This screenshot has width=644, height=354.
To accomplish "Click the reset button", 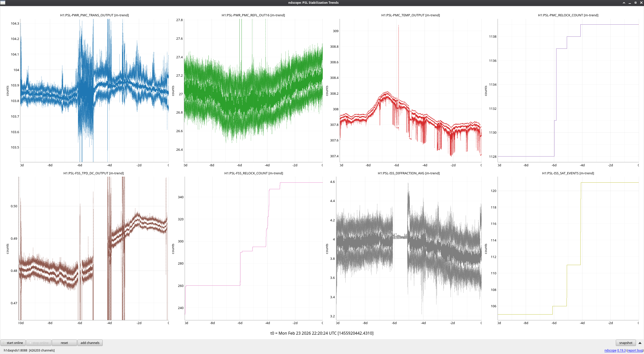I will (64, 343).
